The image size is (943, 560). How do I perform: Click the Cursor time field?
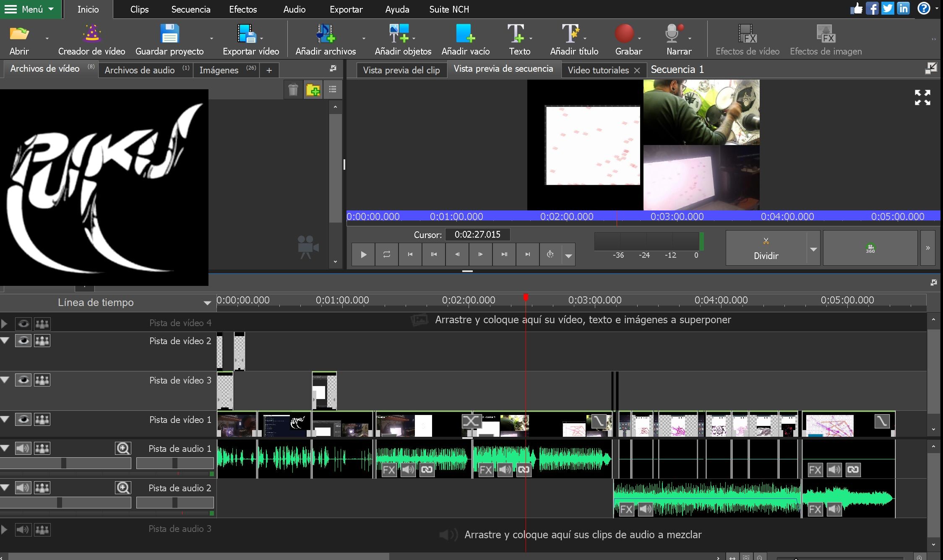click(x=477, y=234)
